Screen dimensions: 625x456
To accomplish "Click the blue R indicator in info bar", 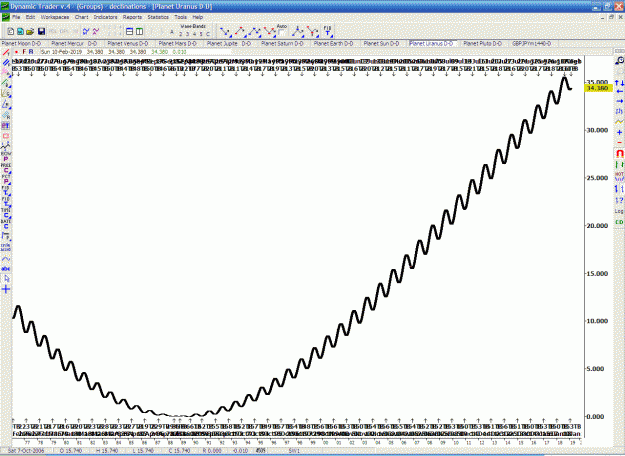I will tap(31, 52).
